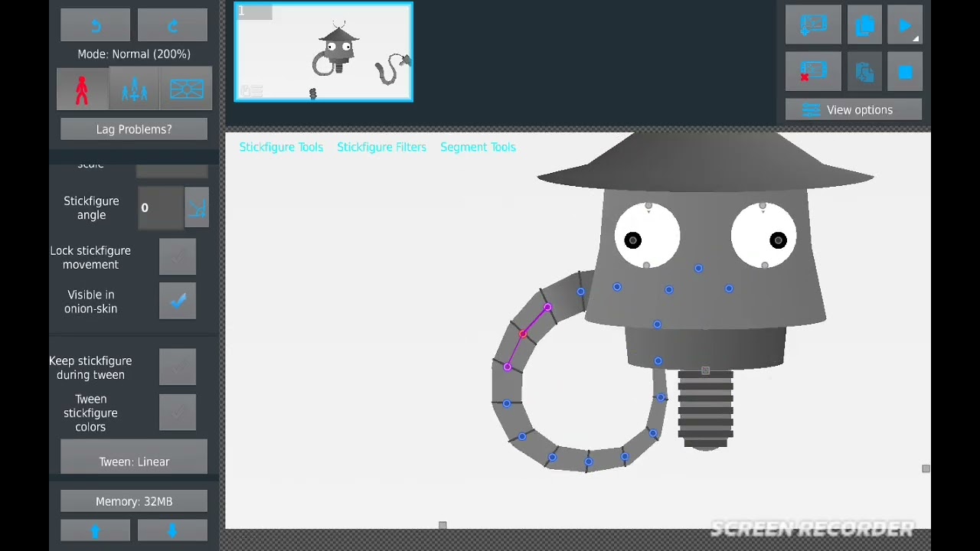Click the robot's hat
This screenshot has width=980, height=551.
click(x=705, y=162)
